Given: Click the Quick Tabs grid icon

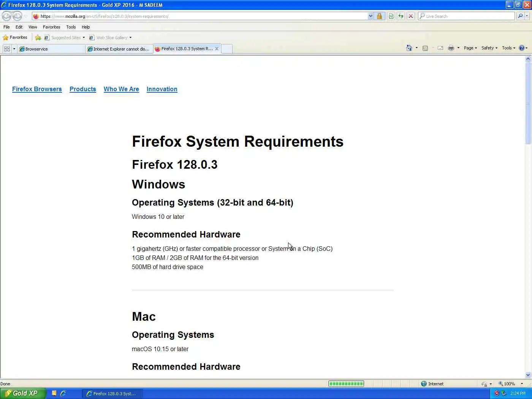Looking at the screenshot, I should 7,49.
